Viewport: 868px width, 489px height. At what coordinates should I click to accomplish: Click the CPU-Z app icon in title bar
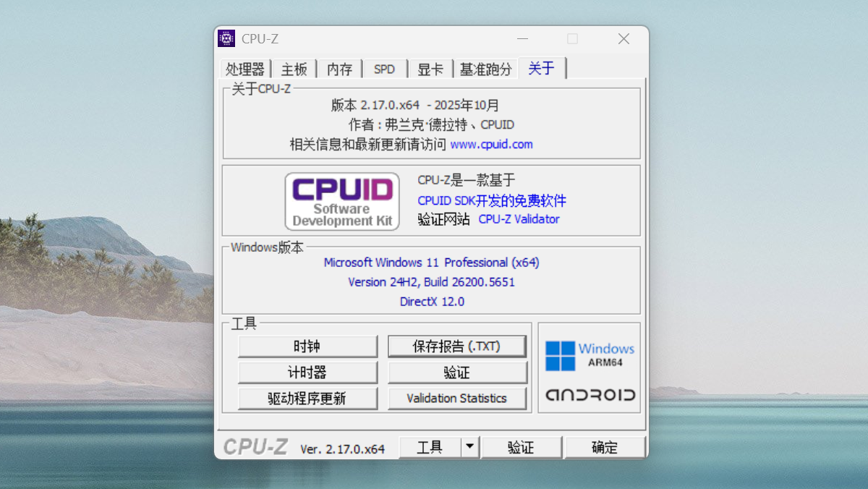tap(226, 39)
